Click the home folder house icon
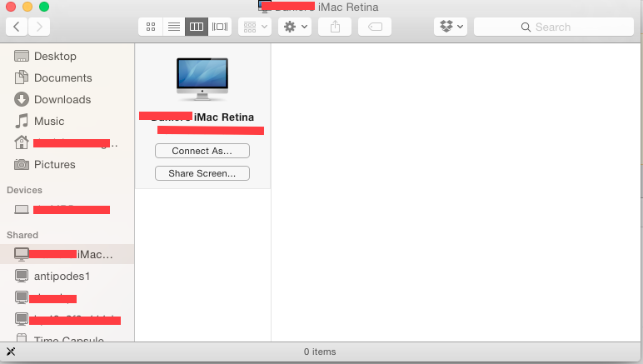This screenshot has width=643, height=364. click(x=22, y=142)
